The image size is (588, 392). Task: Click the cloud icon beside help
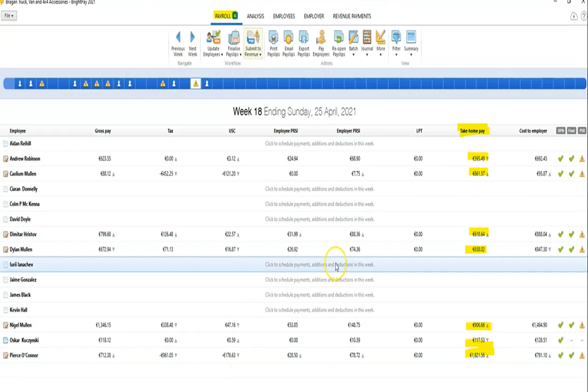point(574,16)
